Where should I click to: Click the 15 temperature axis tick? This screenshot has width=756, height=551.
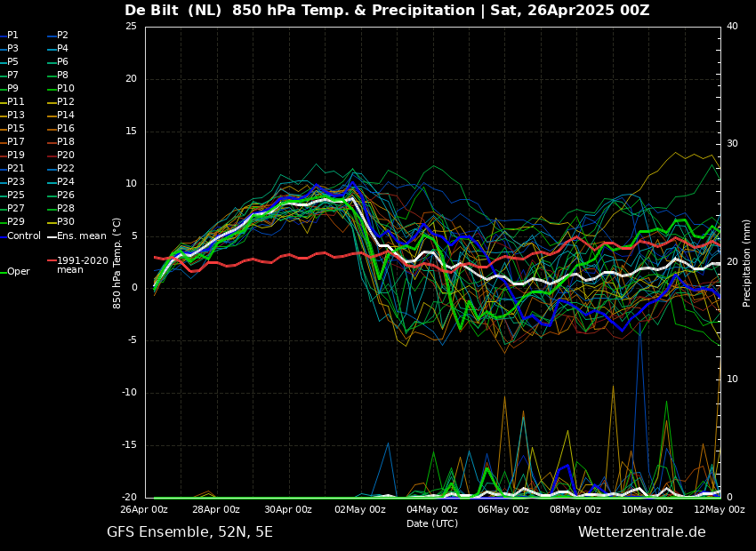[131, 132]
